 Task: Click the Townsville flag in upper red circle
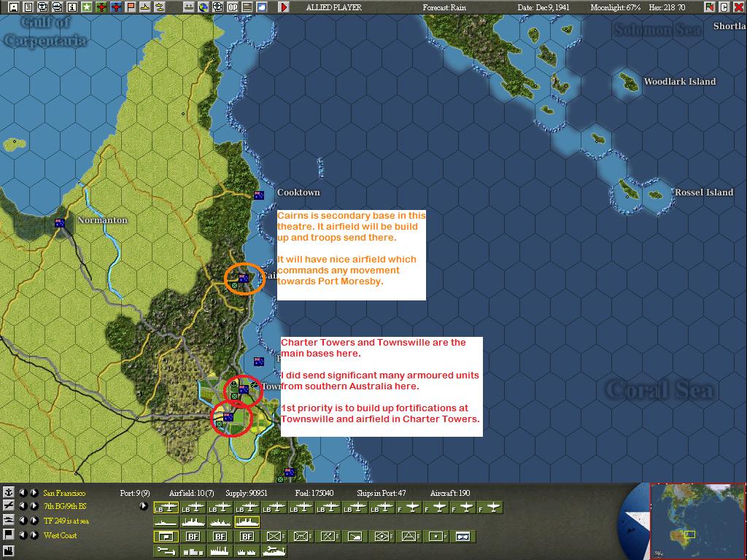click(244, 389)
